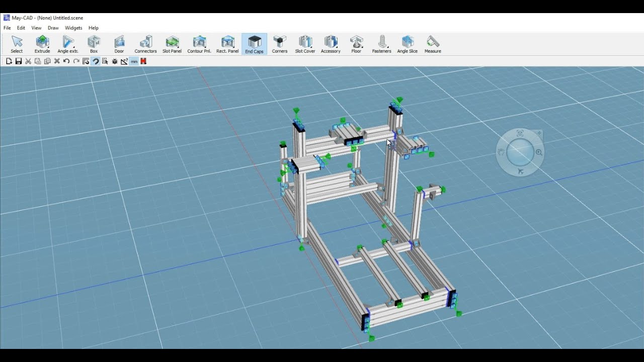Redo the last undone action

(76, 61)
